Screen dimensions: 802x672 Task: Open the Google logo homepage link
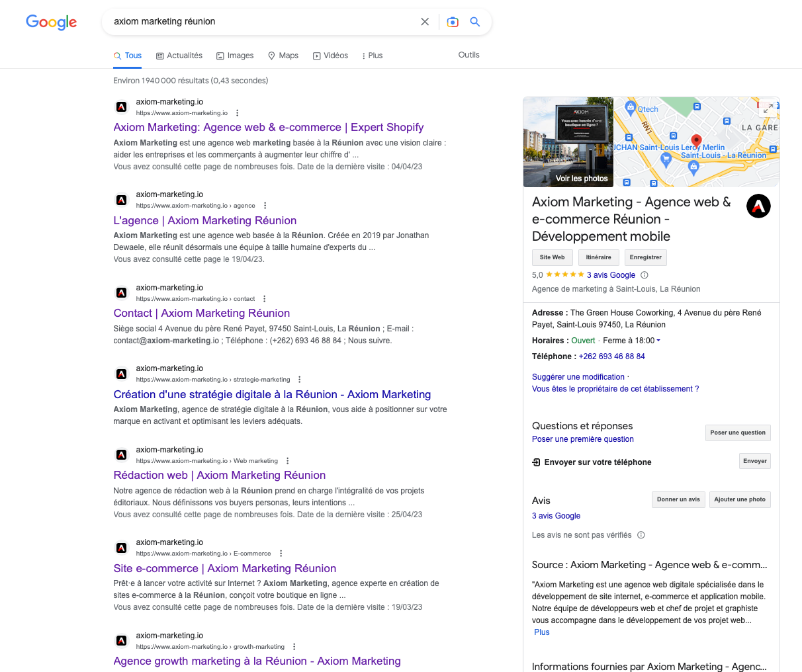(52, 22)
